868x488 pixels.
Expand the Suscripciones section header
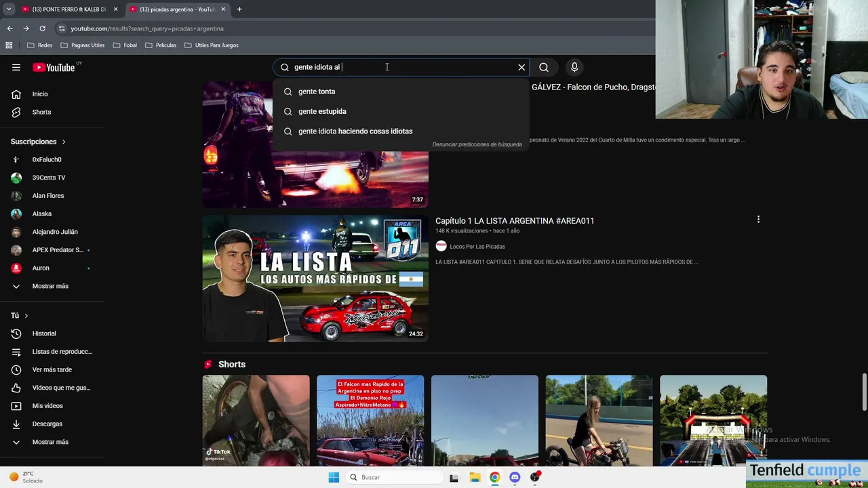pos(38,142)
